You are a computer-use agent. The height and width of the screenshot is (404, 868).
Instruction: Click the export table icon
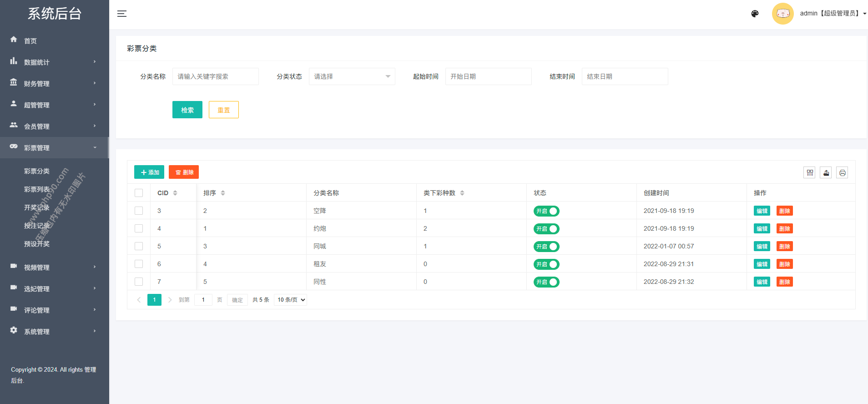pyautogui.click(x=826, y=173)
